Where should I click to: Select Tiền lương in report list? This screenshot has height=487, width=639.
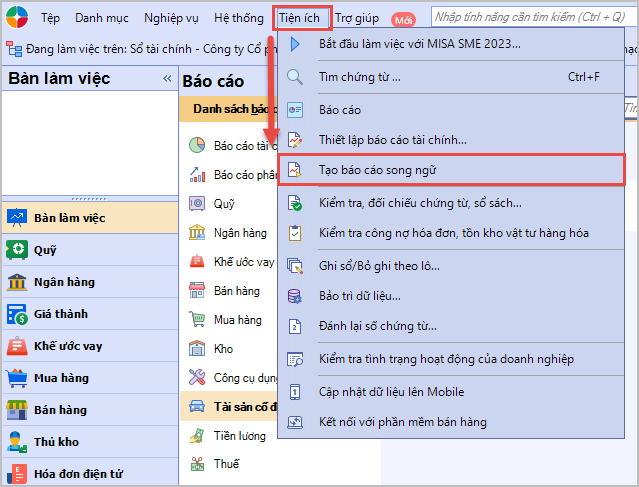(239, 436)
